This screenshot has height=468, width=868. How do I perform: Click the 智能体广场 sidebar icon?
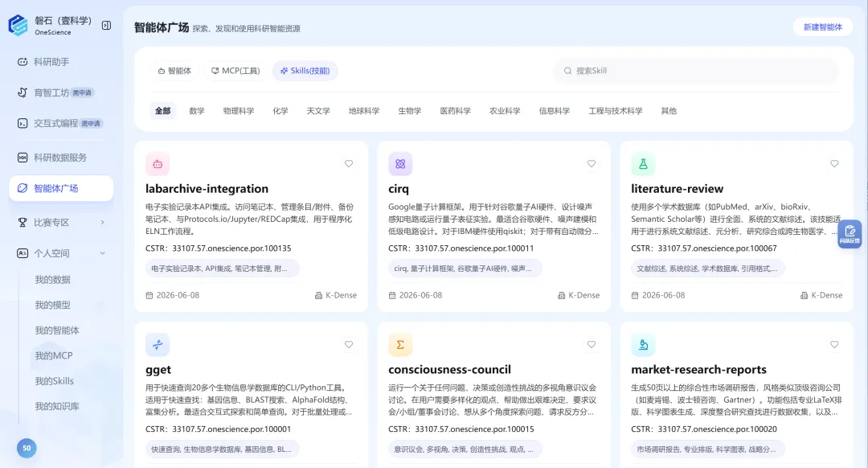(23, 188)
